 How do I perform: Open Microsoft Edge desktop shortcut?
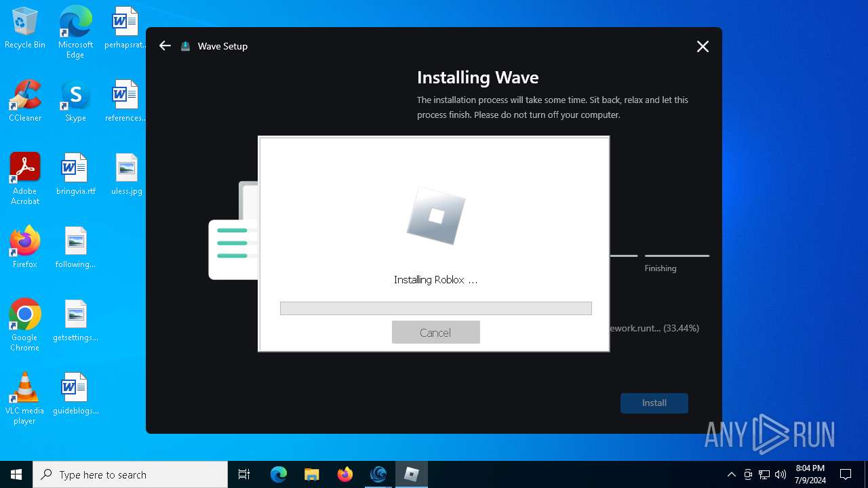75,33
